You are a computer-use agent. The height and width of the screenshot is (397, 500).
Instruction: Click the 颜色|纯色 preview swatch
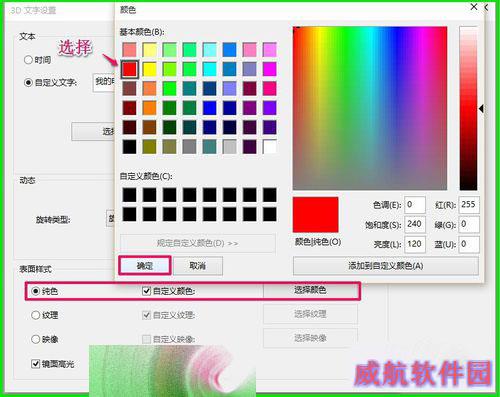316,215
